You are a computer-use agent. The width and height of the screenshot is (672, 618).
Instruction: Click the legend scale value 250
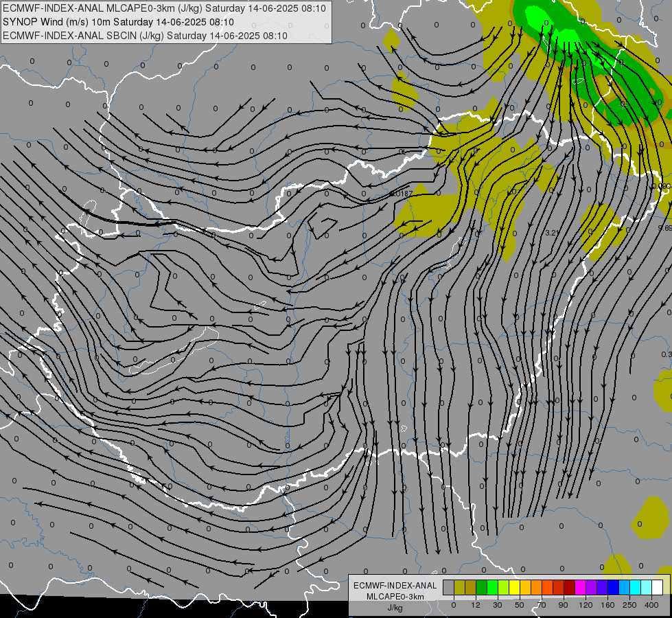point(629,605)
